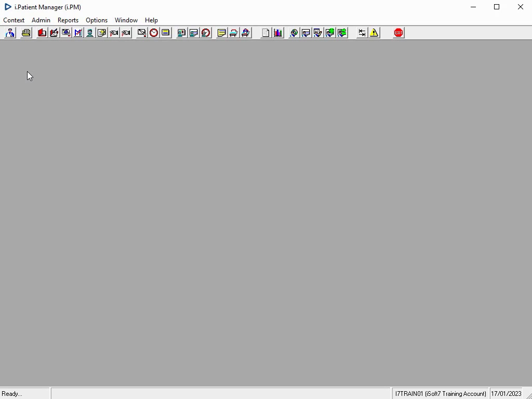Click the red book with pen icon
The width and height of the screenshot is (532, 399).
coord(54,33)
